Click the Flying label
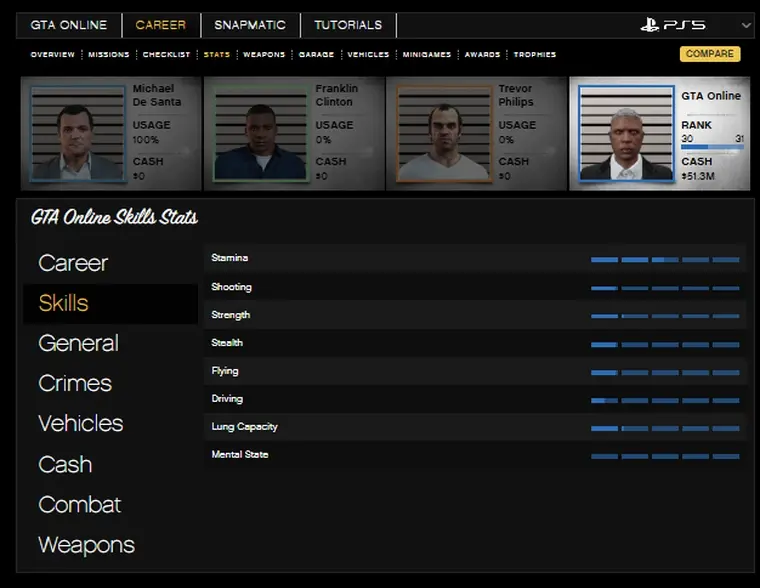This screenshot has height=588, width=760. coord(225,371)
